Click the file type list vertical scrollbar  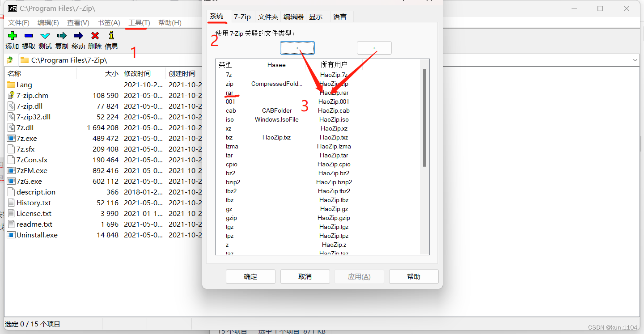[x=424, y=118]
